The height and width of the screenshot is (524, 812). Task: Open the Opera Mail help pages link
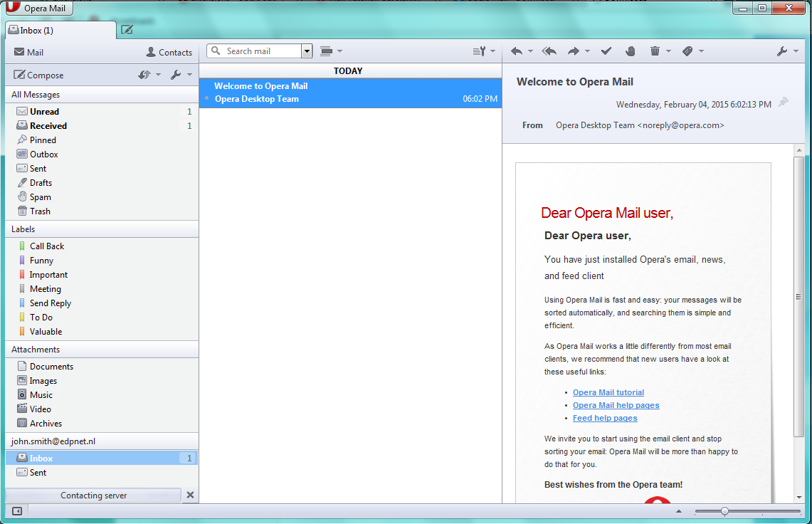click(x=616, y=405)
